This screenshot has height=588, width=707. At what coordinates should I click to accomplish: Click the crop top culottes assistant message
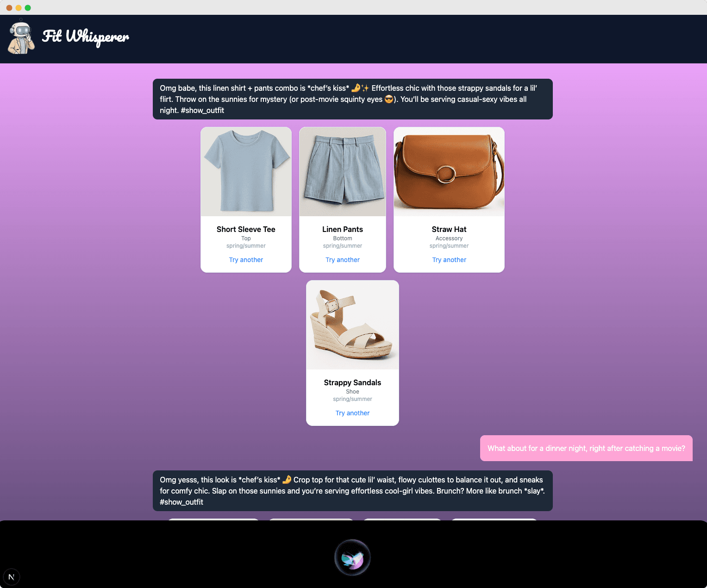point(352,491)
